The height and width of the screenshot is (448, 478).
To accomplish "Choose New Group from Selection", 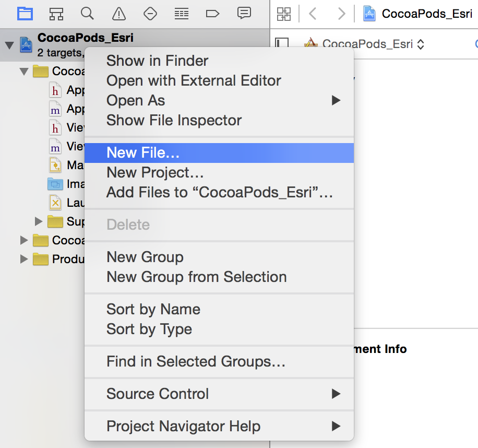I will (219, 277).
